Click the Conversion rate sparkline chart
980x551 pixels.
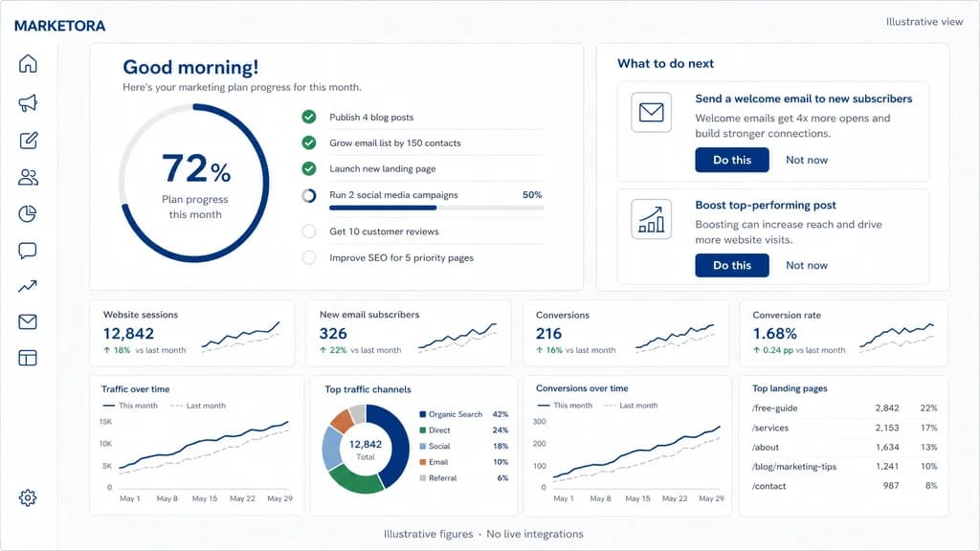tap(897, 338)
